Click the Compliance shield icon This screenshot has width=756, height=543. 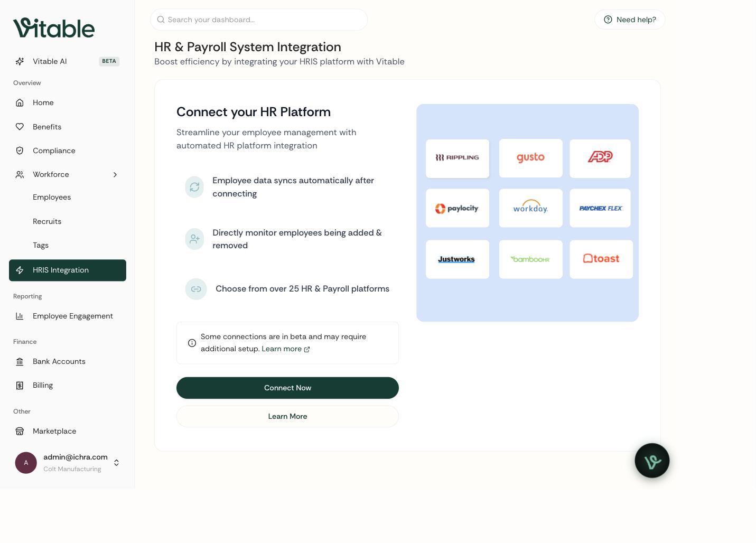pyautogui.click(x=20, y=151)
